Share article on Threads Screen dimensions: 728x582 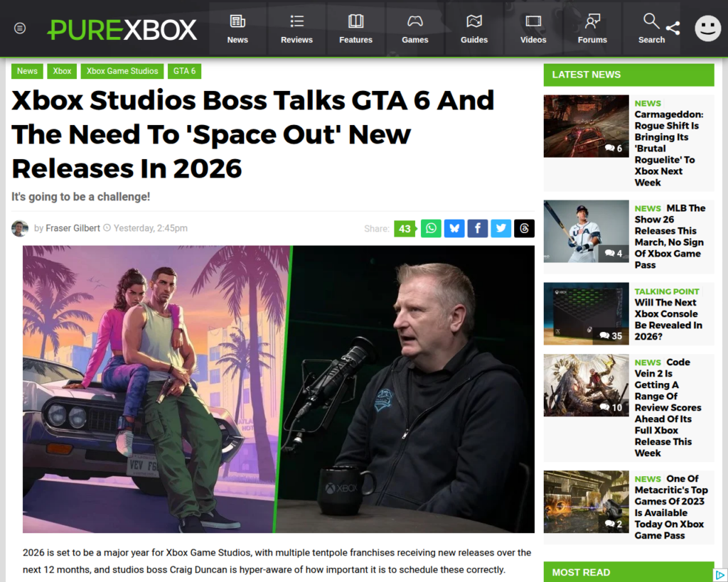[524, 228]
